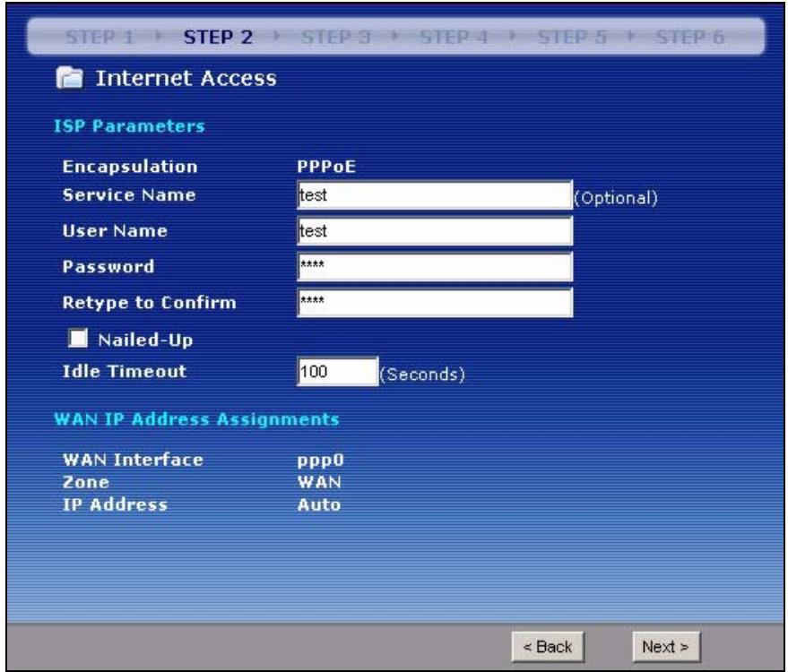
Task: Click the Service Name label
Action: [x=129, y=194]
